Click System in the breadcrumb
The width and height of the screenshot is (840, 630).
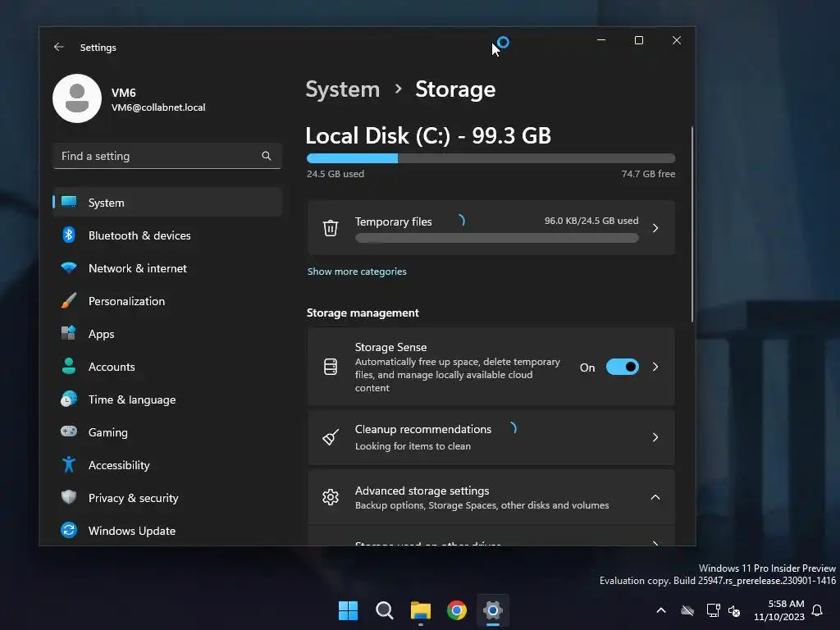click(x=342, y=89)
